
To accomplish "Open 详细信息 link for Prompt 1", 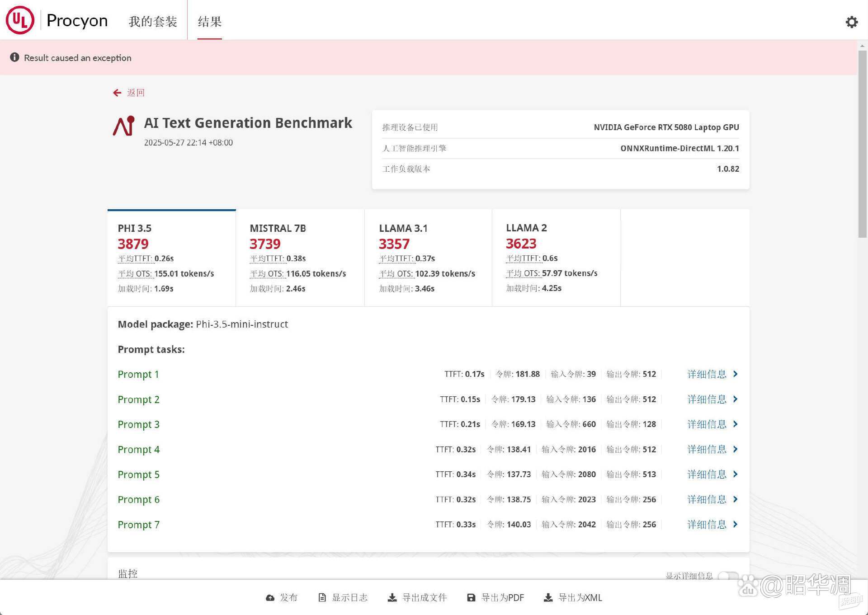I will [707, 374].
